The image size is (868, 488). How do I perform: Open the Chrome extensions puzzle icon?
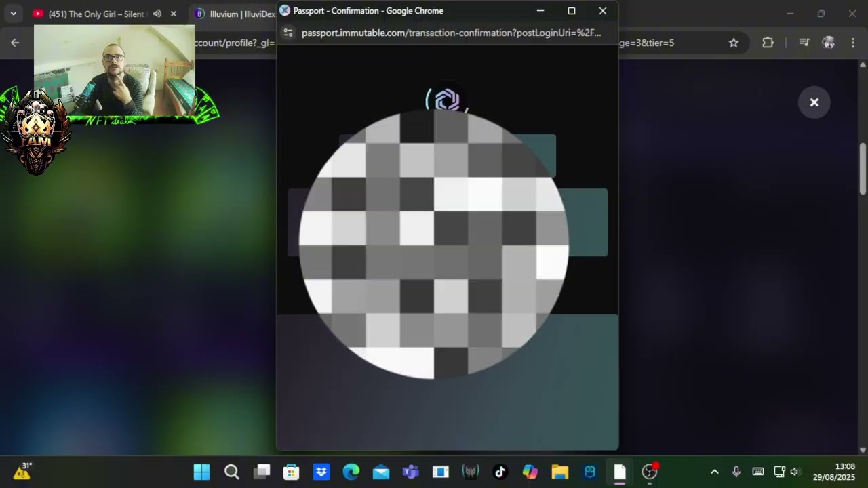tap(768, 43)
